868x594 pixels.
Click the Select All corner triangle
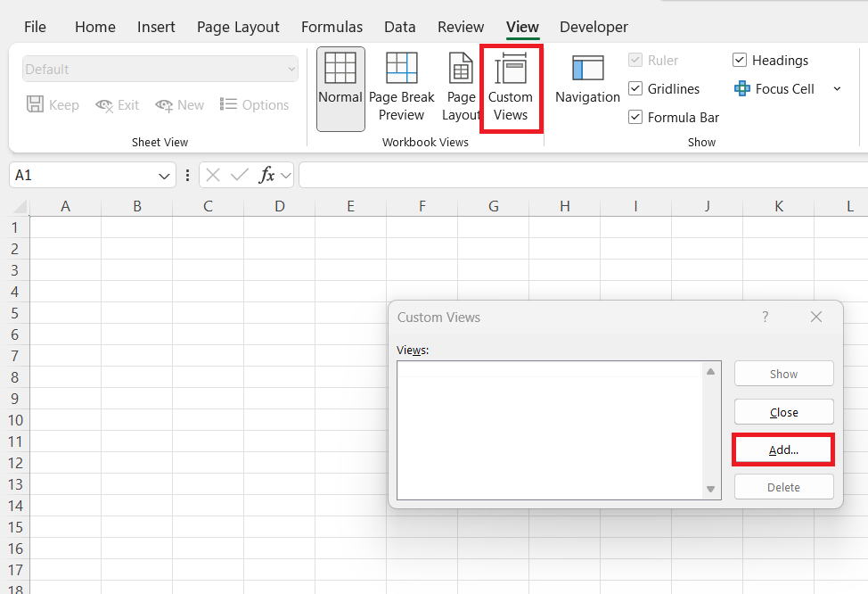pos(20,207)
